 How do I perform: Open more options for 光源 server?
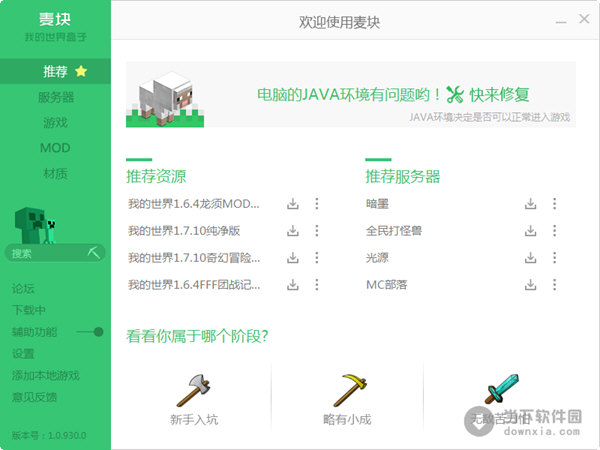pos(554,258)
